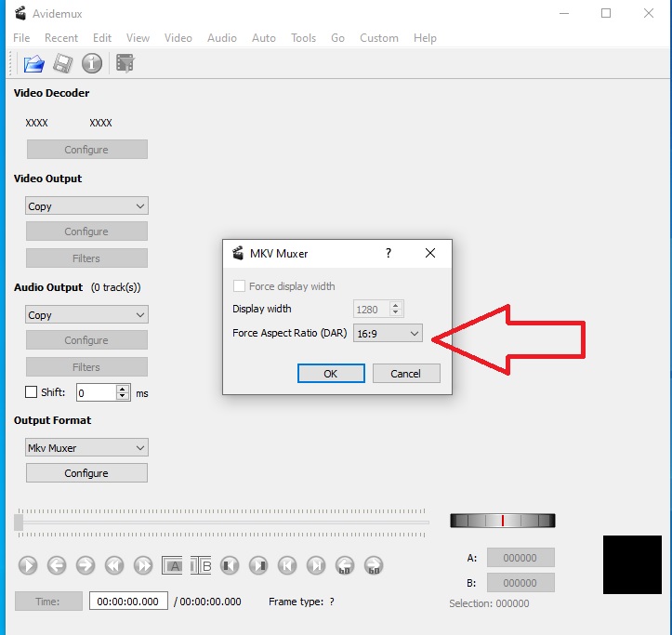Image resolution: width=672 pixels, height=635 pixels.
Task: Click the MKV Muxer dialog title icon
Action: 238,253
